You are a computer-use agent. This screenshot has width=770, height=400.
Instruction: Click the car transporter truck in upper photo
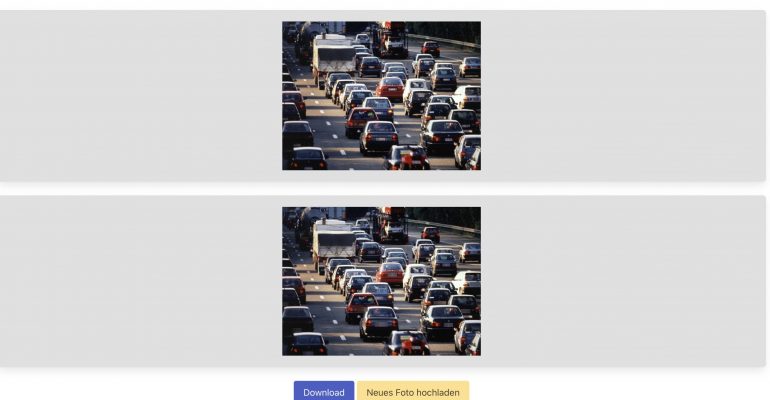(x=391, y=39)
